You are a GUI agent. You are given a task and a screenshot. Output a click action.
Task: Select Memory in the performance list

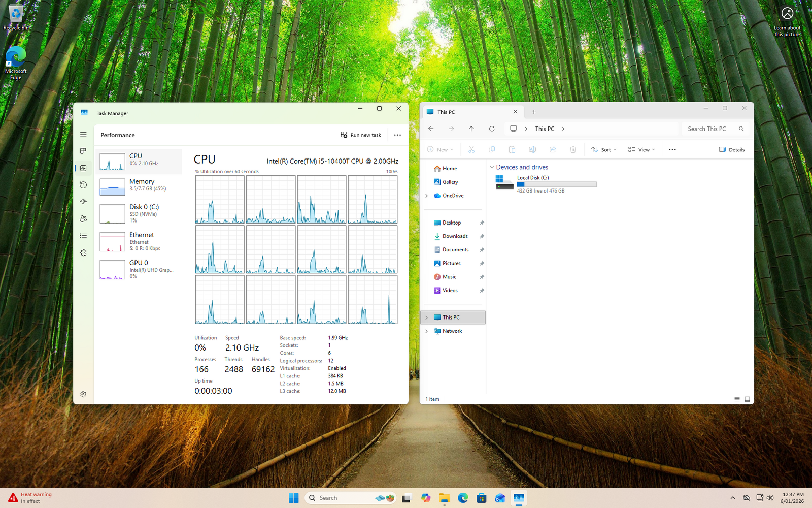139,187
